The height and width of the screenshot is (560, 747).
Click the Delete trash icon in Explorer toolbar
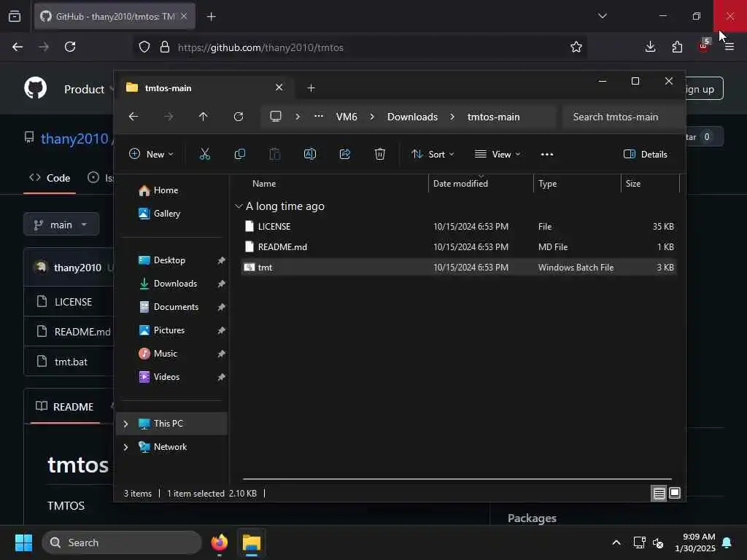click(379, 154)
